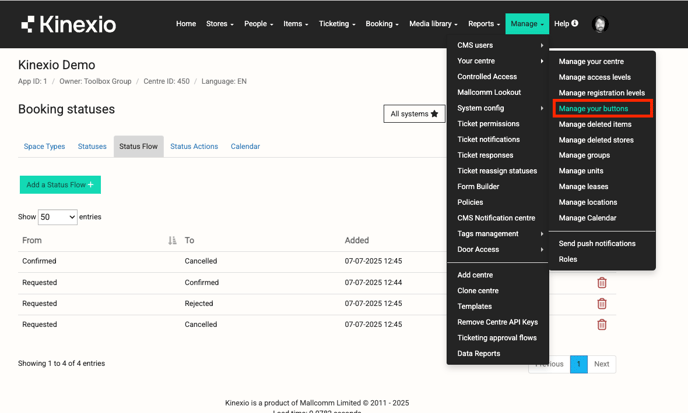The image size is (688, 413).
Task: Expand the Media library dropdown
Action: pyautogui.click(x=433, y=24)
